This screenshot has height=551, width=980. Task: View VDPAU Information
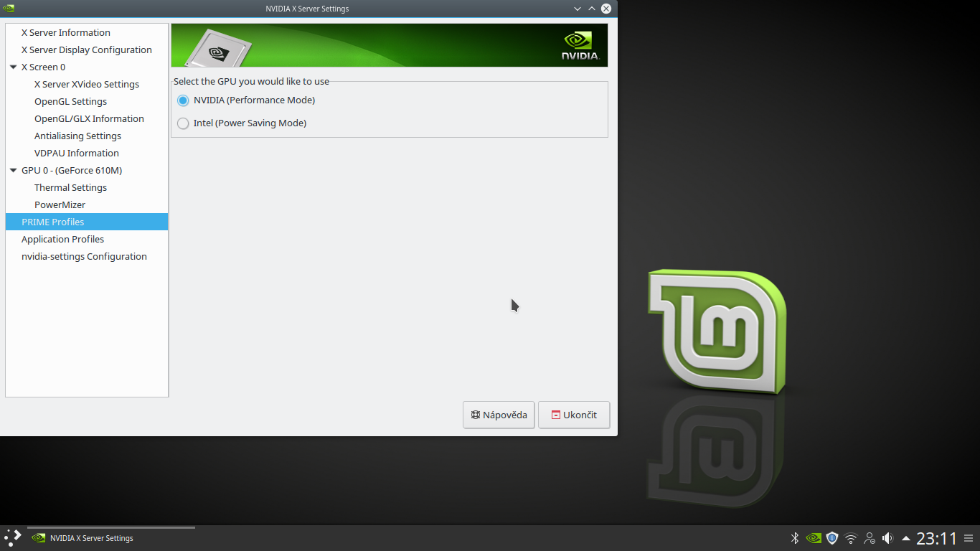pyautogui.click(x=77, y=153)
